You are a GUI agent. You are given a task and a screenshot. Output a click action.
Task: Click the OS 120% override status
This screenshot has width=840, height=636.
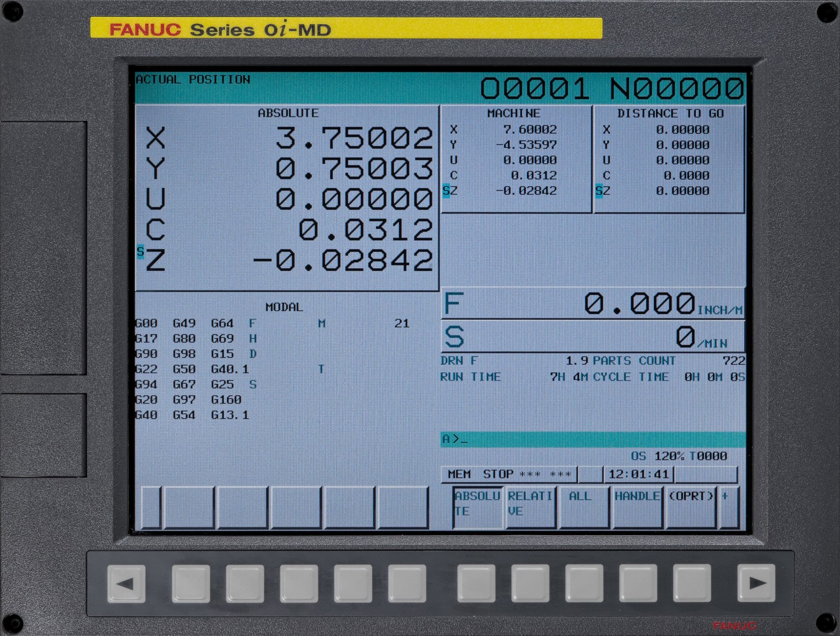point(657,456)
